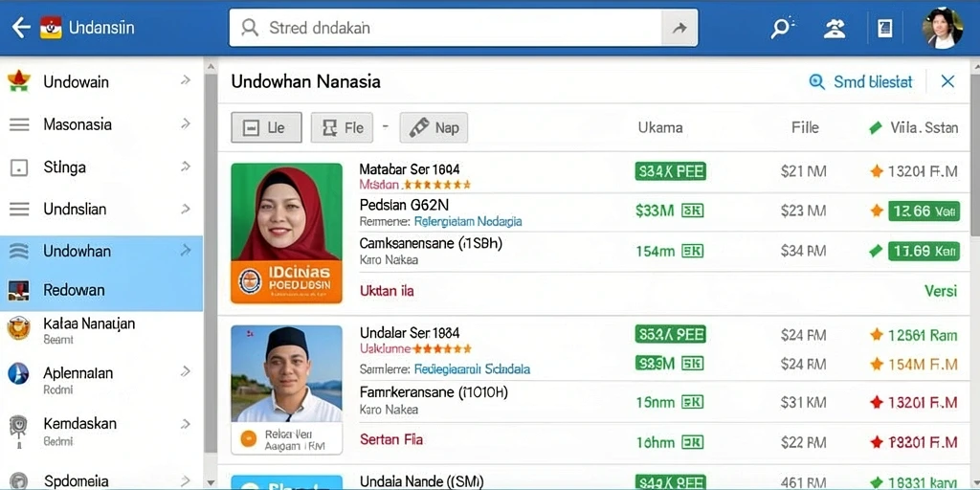Click the 'Sertan Fila' link

click(x=391, y=439)
